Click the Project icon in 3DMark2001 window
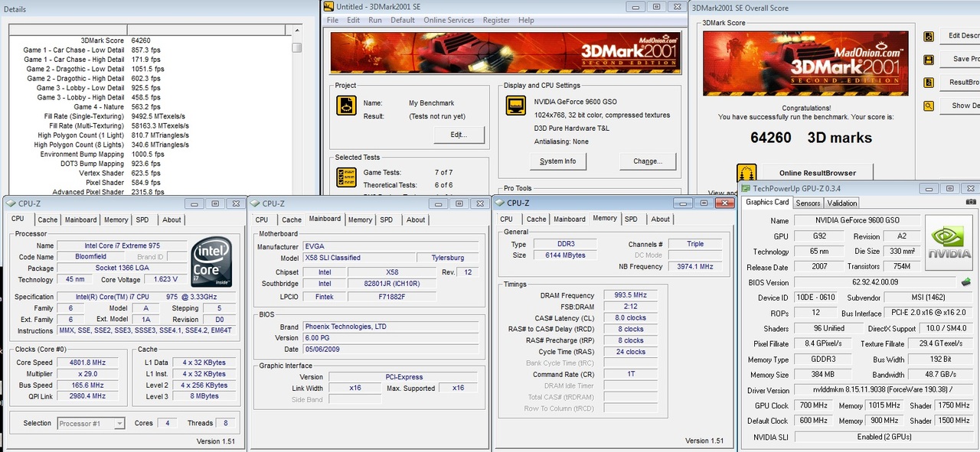The image size is (980, 452). 346,106
